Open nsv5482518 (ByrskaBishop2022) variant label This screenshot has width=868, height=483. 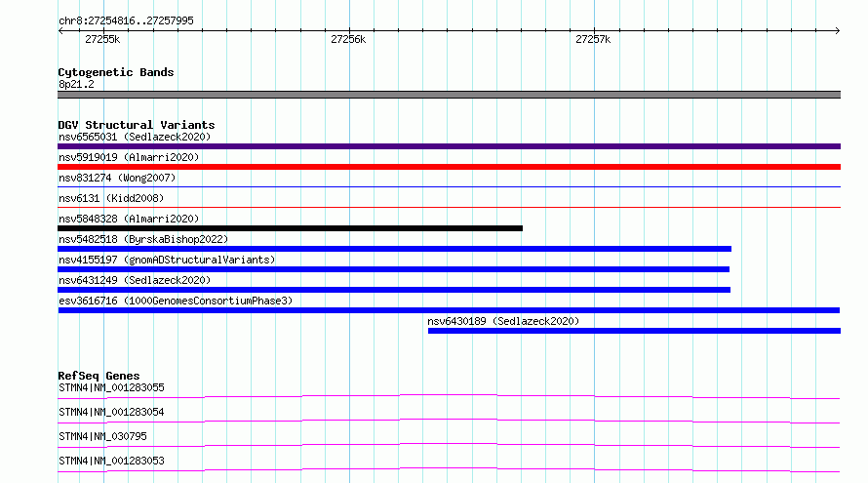coord(143,239)
